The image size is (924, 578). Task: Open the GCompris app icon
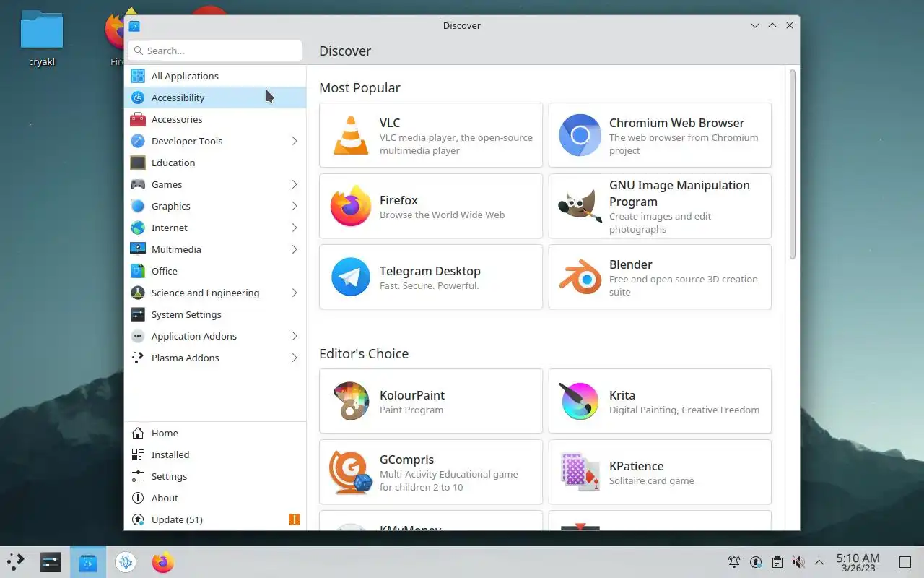[x=351, y=472]
